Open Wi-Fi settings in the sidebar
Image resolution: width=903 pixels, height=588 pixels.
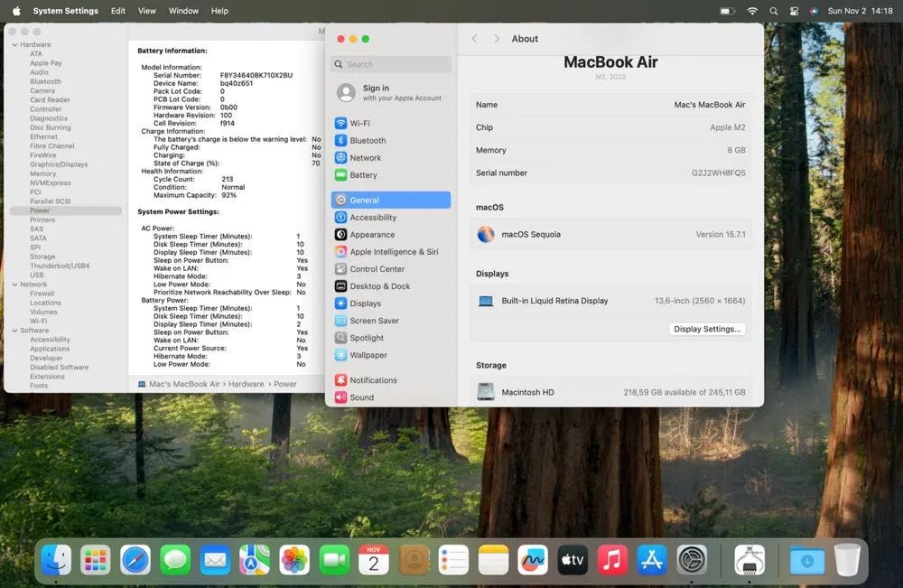(359, 124)
